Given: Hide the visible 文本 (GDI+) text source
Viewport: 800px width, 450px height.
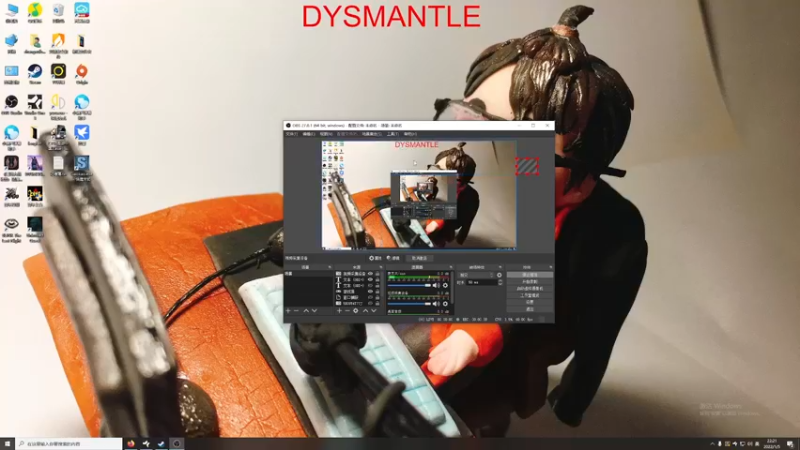Looking at the screenshot, I should click(370, 280).
